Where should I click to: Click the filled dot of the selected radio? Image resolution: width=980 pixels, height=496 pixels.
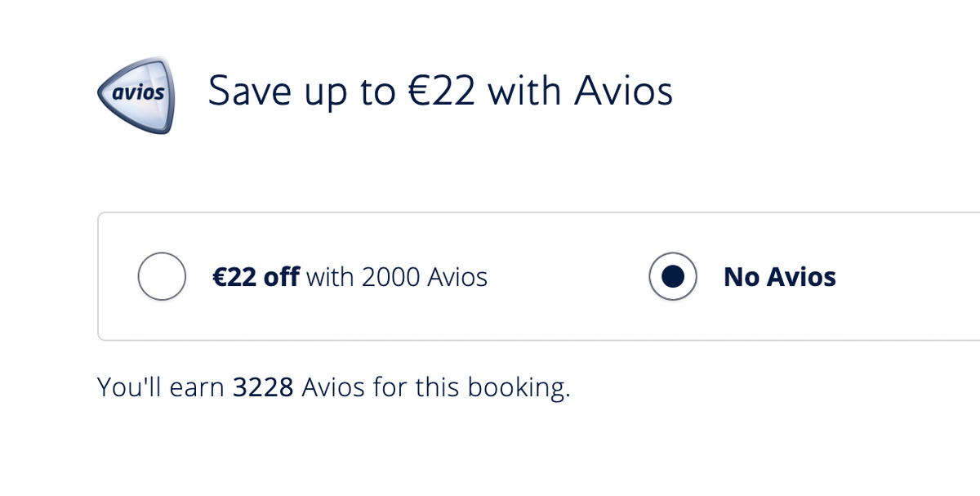[673, 277]
